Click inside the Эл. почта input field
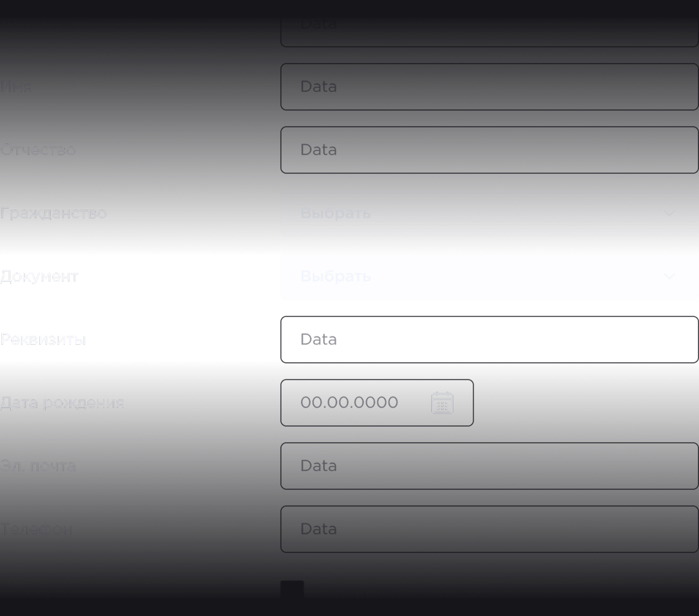This screenshot has width=699, height=616. coord(489,466)
